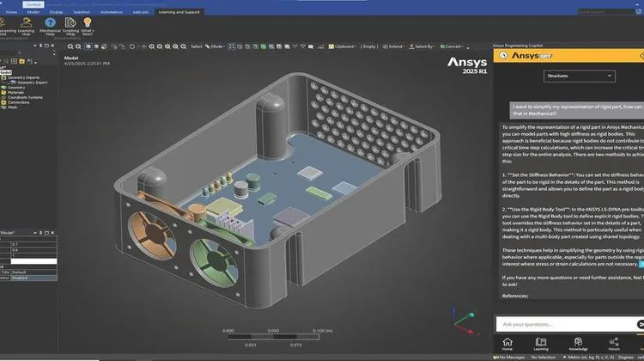
Task: Click the highlighted shaded display icon in the toolbar
Action: (88, 47)
